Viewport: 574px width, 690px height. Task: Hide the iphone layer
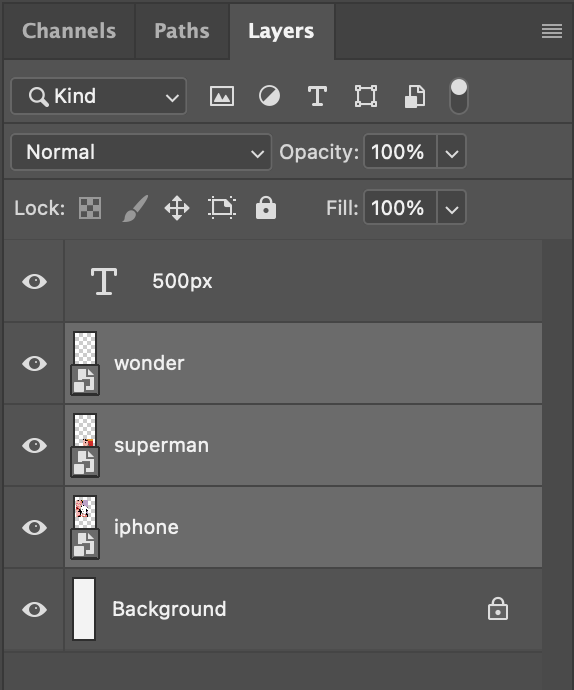click(34, 527)
